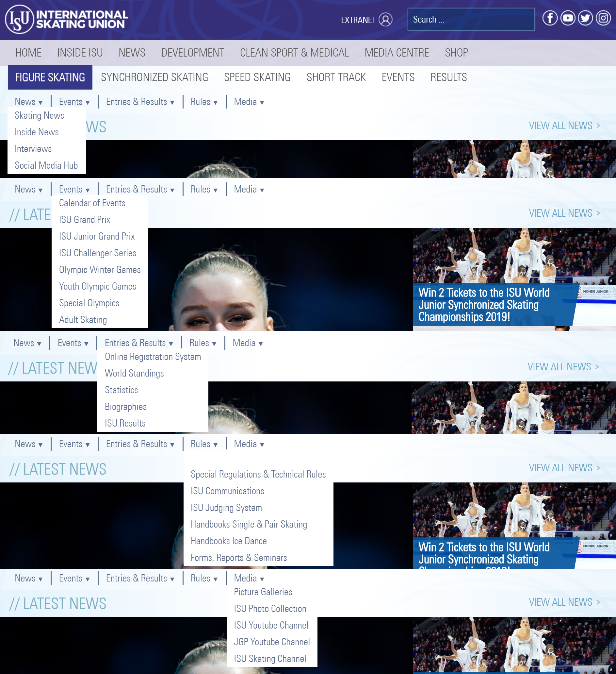Go to HOME in the main navigation
This screenshot has height=674, width=616.
28,53
